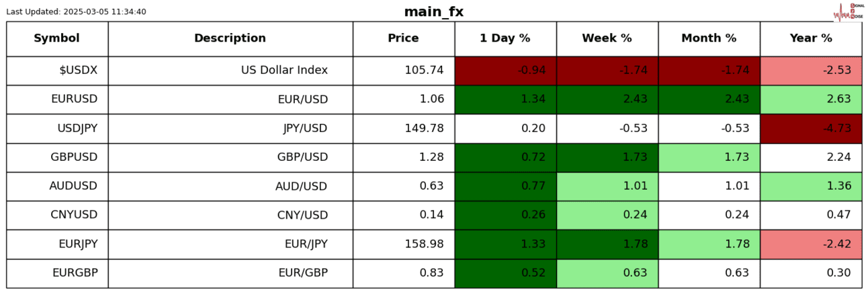Click the Price column header
The image size is (868, 294).
(403, 38)
